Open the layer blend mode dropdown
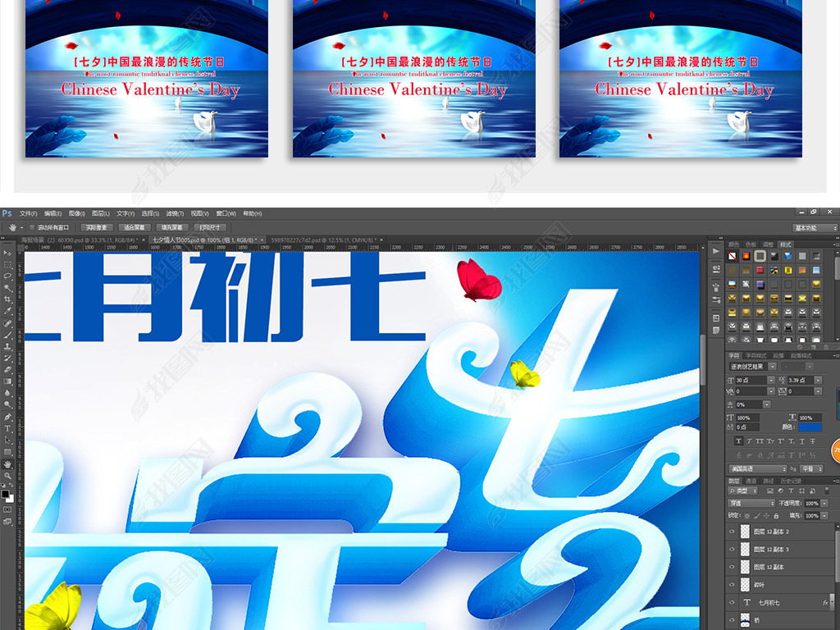The height and width of the screenshot is (630, 840). 751,503
